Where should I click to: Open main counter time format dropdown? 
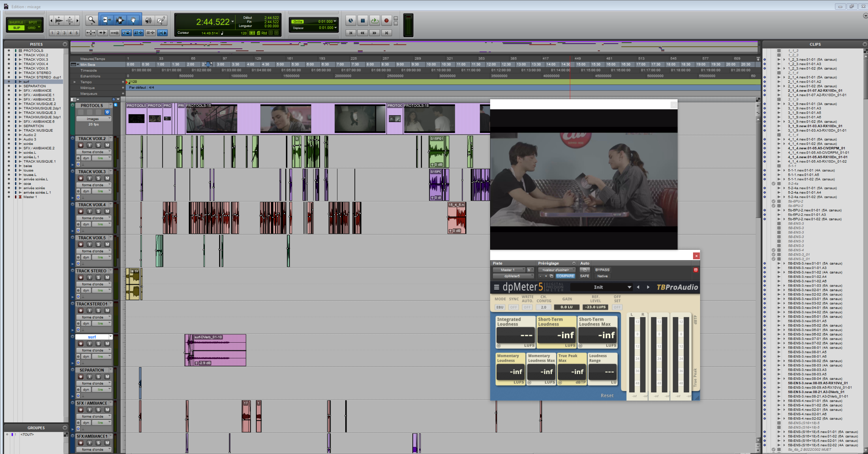[x=232, y=22]
